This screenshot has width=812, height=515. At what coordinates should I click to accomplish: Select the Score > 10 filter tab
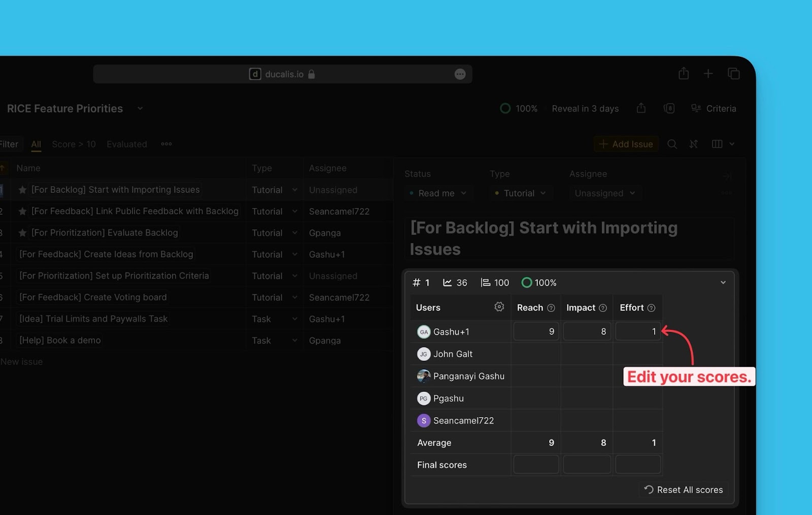[x=74, y=144]
